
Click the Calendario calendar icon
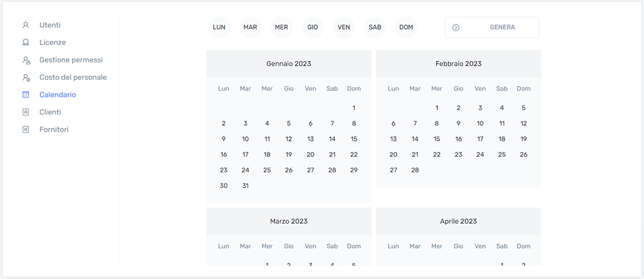click(26, 94)
